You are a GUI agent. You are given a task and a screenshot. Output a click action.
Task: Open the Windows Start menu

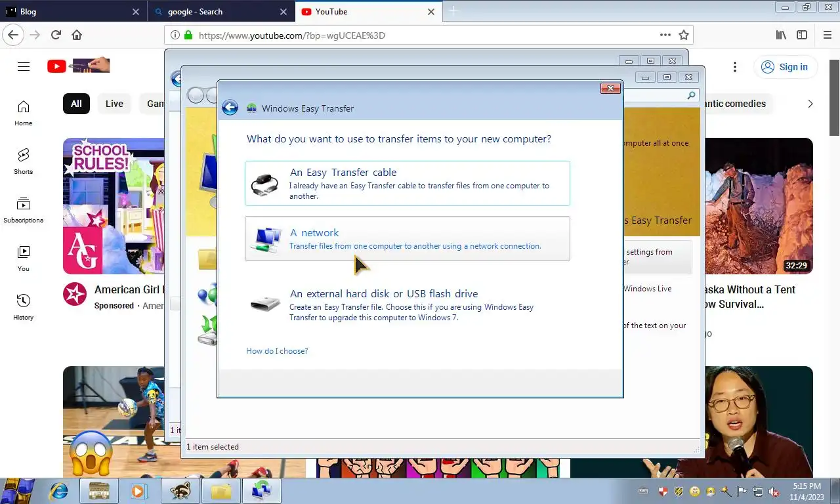click(x=18, y=490)
